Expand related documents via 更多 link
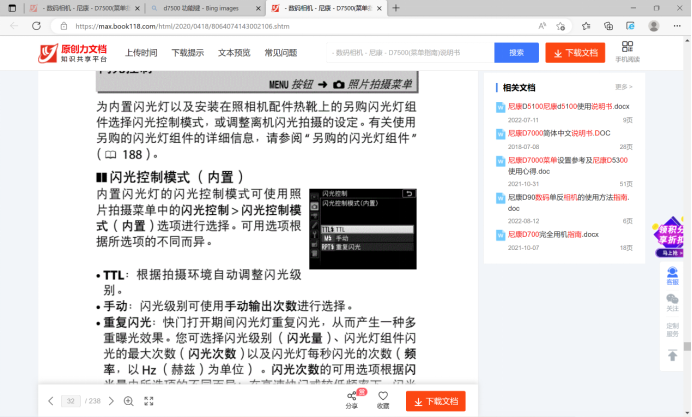This screenshot has height=417, width=692. pos(624,87)
